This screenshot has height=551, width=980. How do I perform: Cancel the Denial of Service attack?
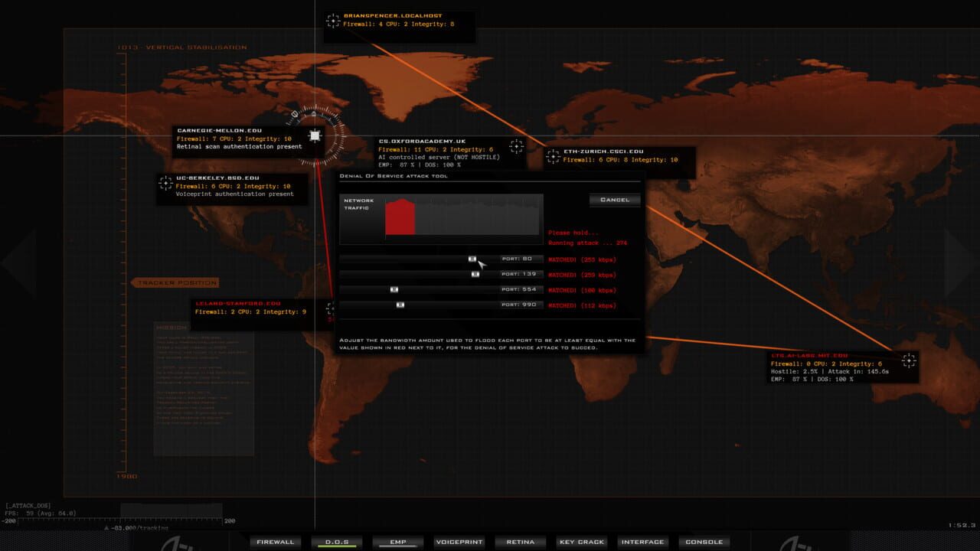click(615, 200)
